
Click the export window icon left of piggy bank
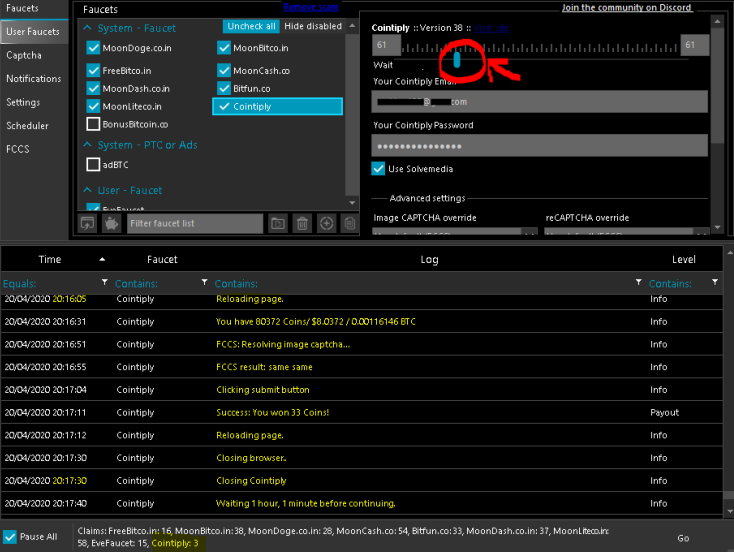click(88, 223)
